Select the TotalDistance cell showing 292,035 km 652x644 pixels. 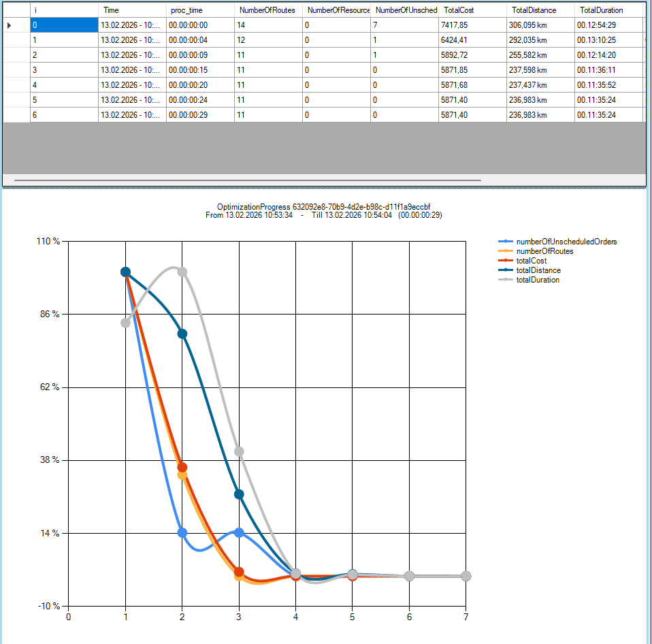coord(540,40)
